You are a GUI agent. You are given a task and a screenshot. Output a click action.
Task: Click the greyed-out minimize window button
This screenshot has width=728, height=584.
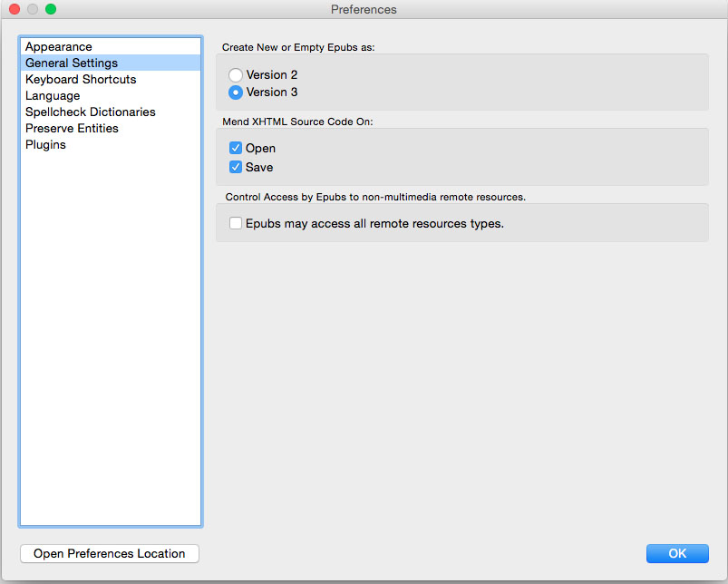(33, 9)
